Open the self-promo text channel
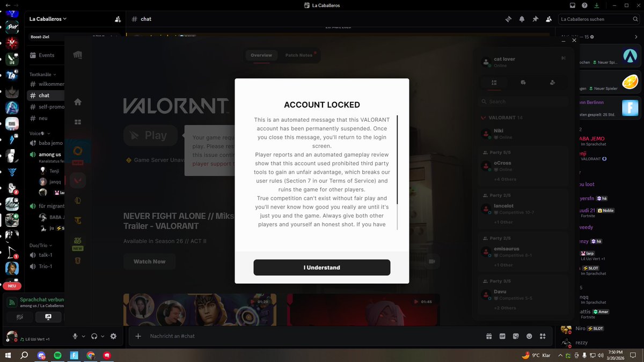The image size is (644, 362). (x=46, y=107)
